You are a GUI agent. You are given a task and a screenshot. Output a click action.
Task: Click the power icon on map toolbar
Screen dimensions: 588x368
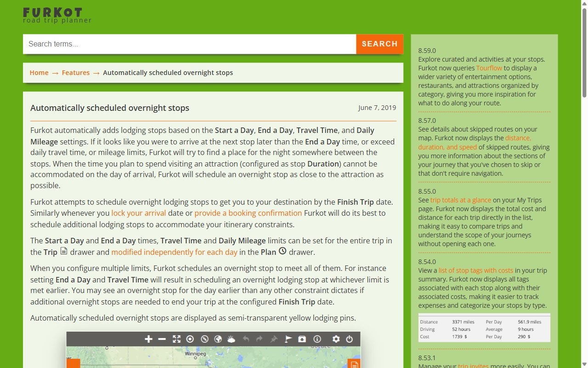[349, 339]
